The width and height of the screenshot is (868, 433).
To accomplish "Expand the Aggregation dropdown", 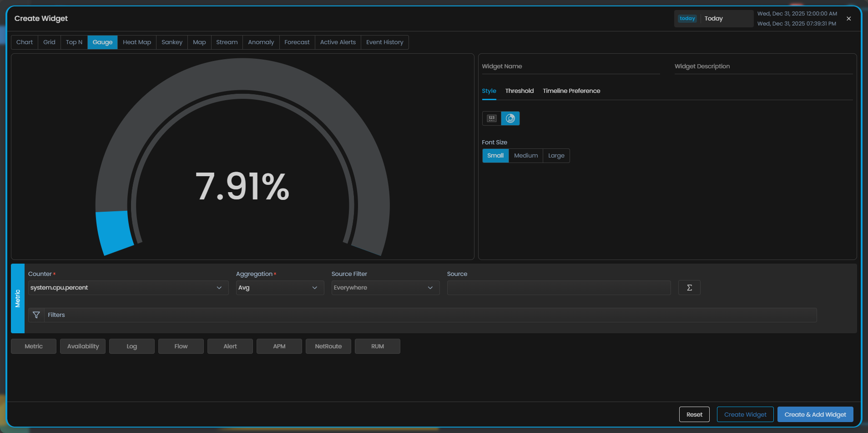I will point(279,288).
